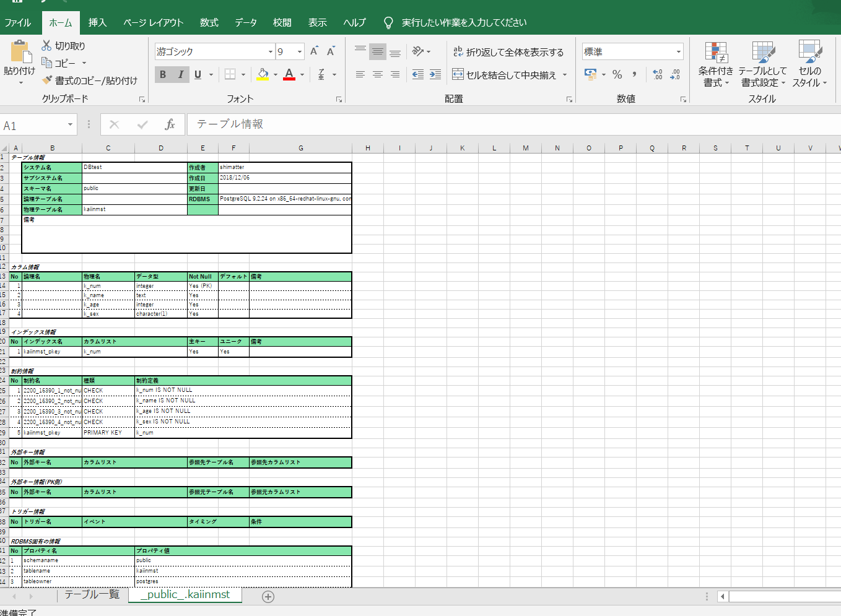Center cell text horizontally

[378, 74]
